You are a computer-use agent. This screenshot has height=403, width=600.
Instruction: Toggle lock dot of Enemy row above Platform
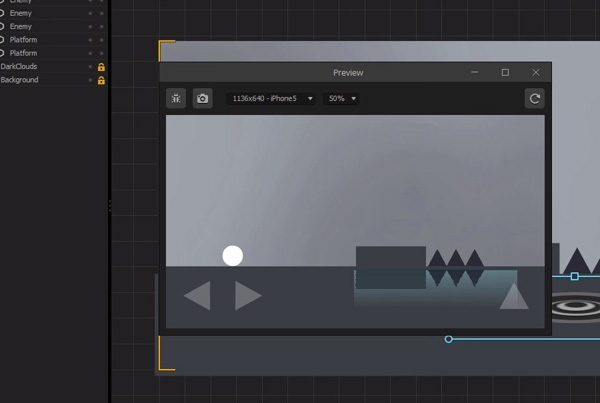[101, 26]
